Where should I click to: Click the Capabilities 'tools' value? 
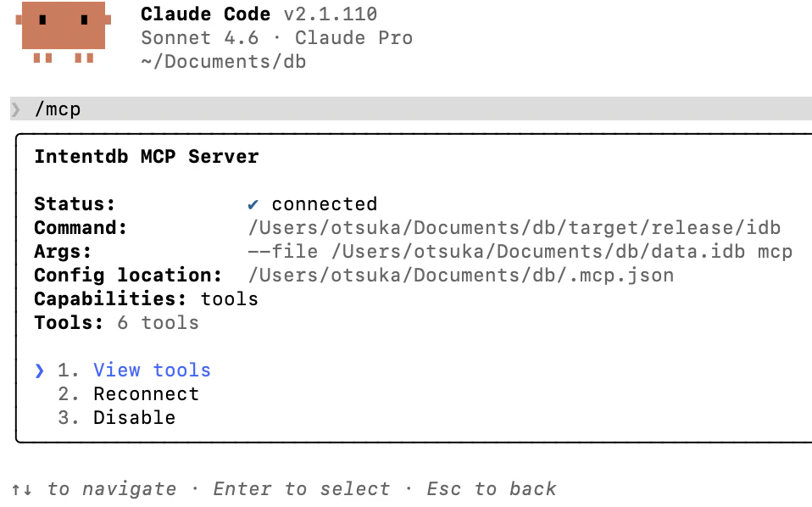[x=230, y=299]
